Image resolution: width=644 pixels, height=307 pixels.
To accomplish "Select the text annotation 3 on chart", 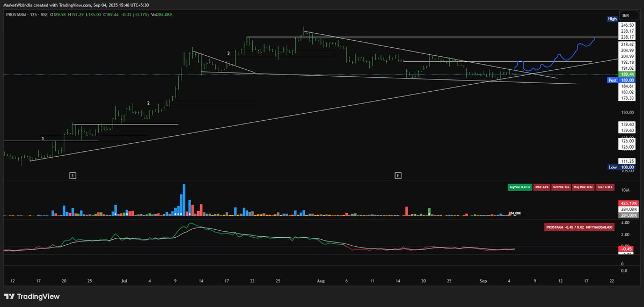I will [x=228, y=53].
